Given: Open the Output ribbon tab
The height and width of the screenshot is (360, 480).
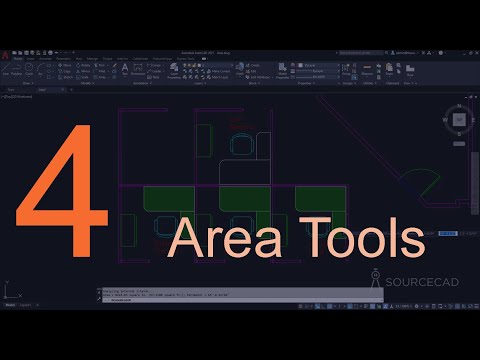Looking at the screenshot, I should pos(107,59).
